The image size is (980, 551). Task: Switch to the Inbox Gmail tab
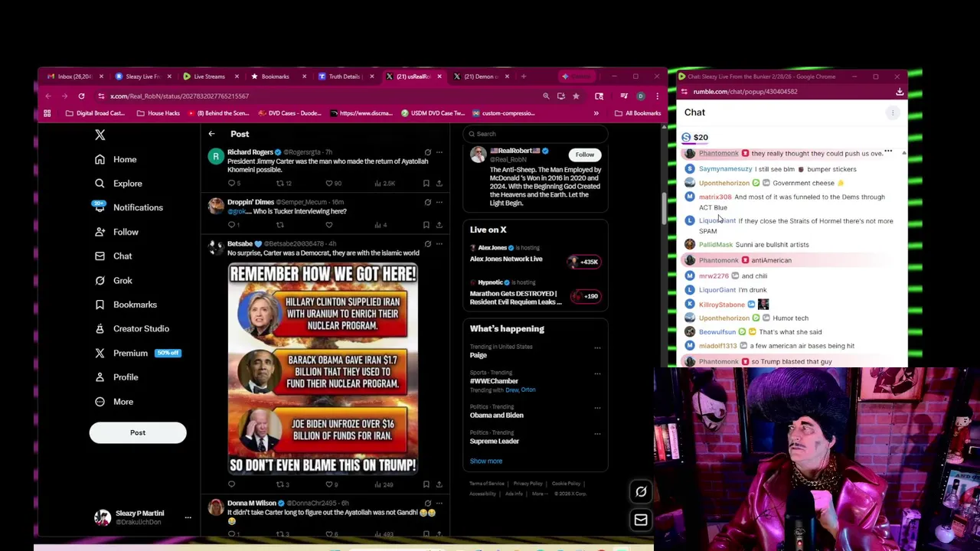pyautogui.click(x=74, y=77)
